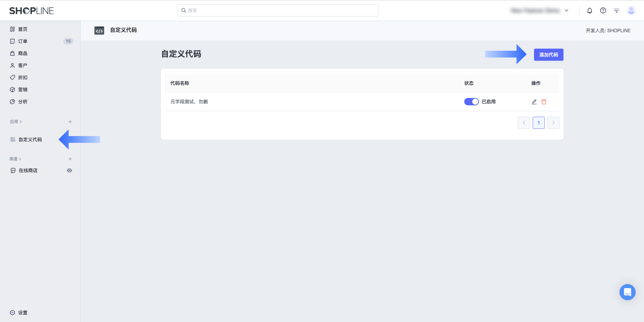Viewport: 644px width, 322px height.
Task: Click the 添加代码 button
Action: [548, 54]
